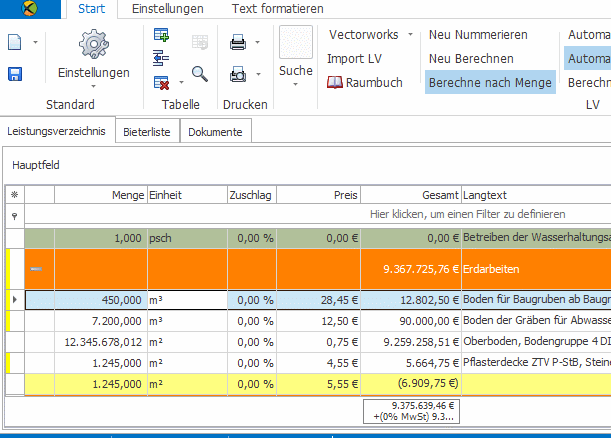This screenshot has width=611, height=438.
Task: Click the 4,55 € price cell
Action: (318, 363)
